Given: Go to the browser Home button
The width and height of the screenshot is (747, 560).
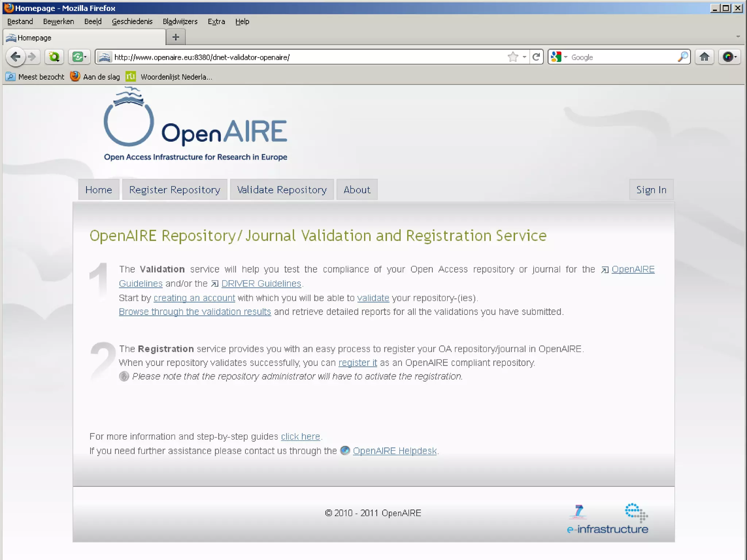Looking at the screenshot, I should [x=704, y=57].
